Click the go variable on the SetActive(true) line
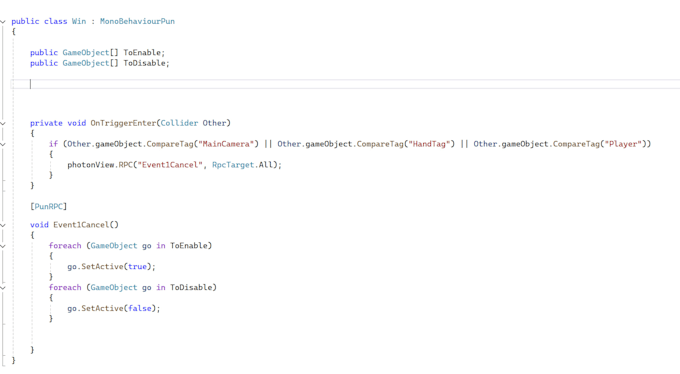This screenshot has width=680, height=374. tap(72, 266)
